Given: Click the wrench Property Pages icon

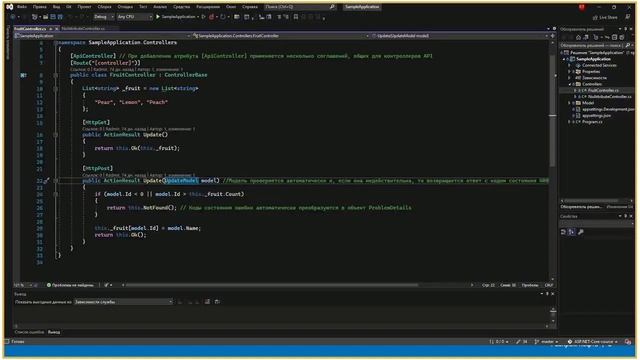Looking at the screenshot, I should point(581,232).
